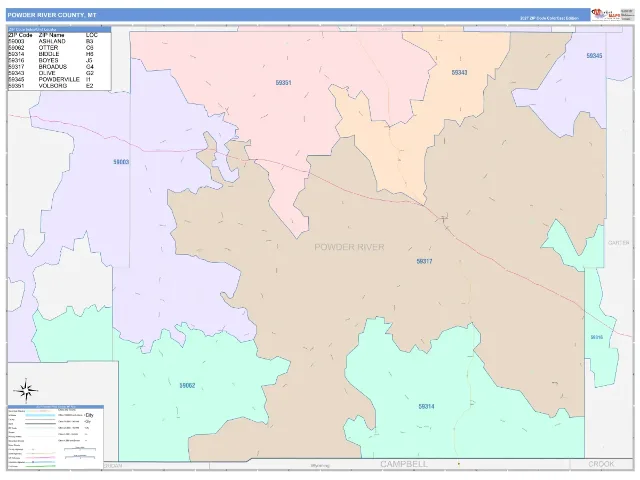Click ZIP label 59345 on the map
Screen dimensions: 640x480
click(x=594, y=56)
